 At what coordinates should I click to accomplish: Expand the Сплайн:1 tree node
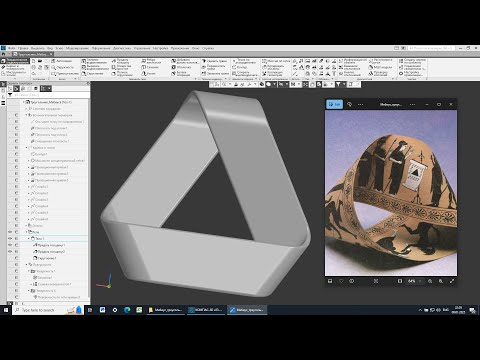(x=29, y=186)
